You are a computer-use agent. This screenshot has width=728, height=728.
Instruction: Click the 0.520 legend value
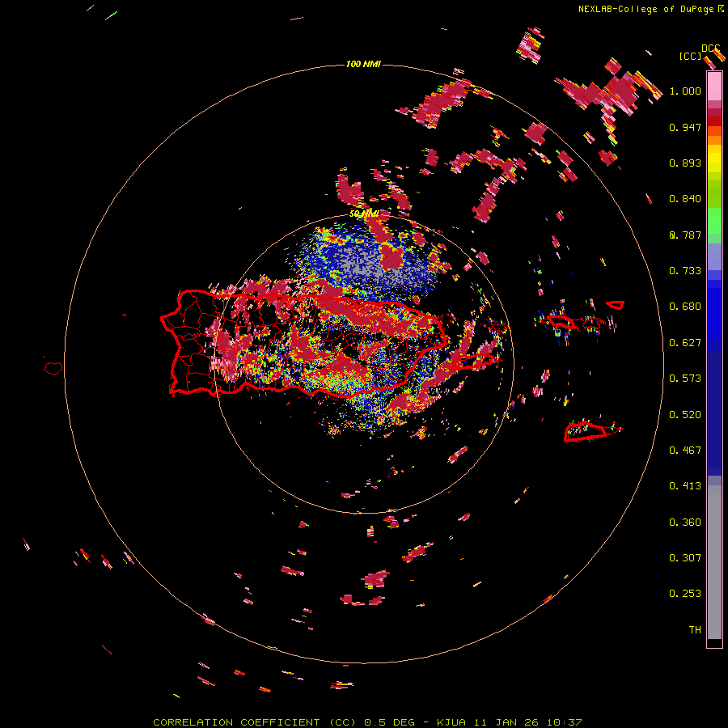coord(685,415)
